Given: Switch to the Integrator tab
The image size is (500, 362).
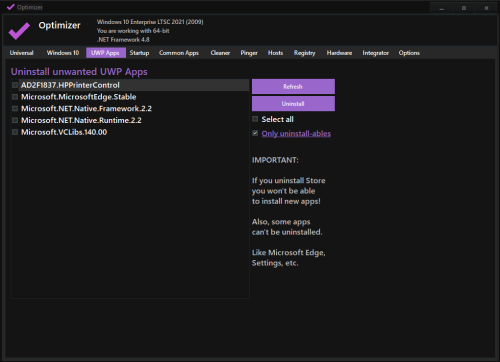Looking at the screenshot, I should point(376,53).
